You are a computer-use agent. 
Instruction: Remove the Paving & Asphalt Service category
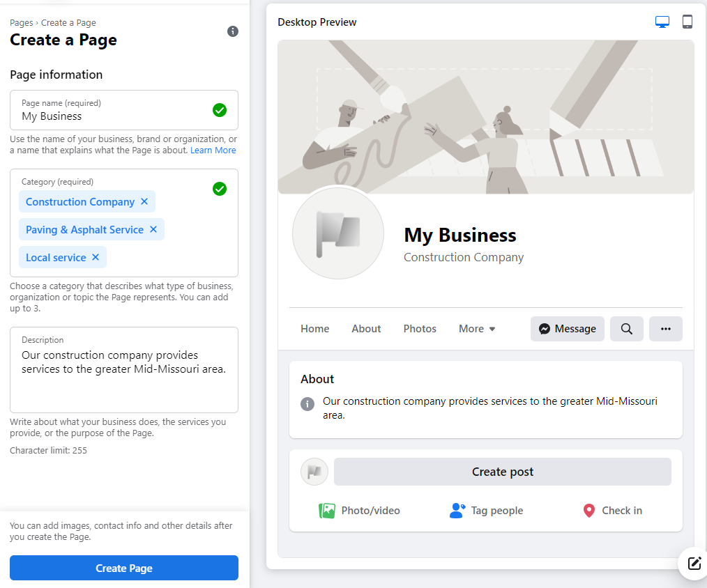pos(153,229)
